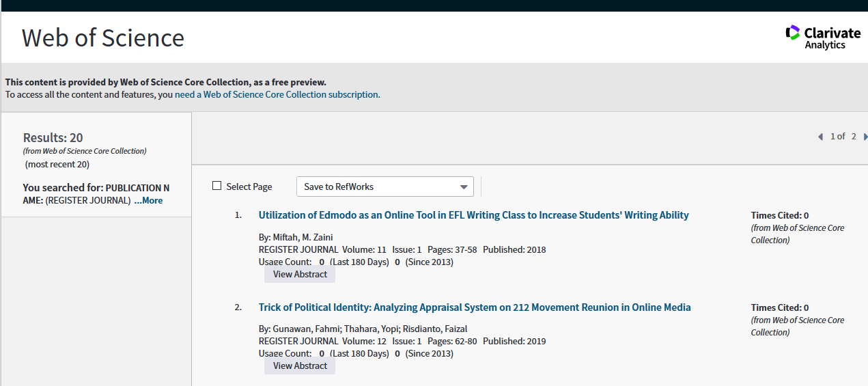This screenshot has height=386, width=868.
Task: Click author line Gunawan, Fahmi; Thahara, Yopi
Action: (x=363, y=329)
